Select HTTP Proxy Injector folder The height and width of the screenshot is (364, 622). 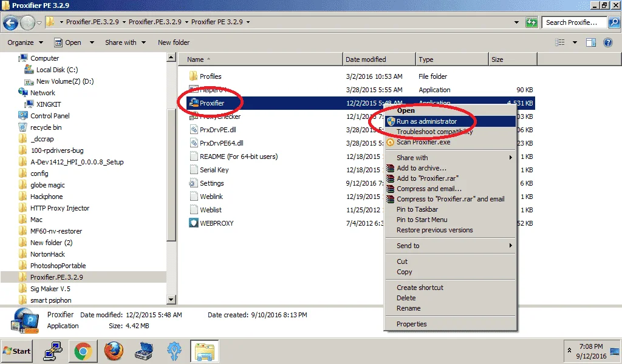(60, 208)
